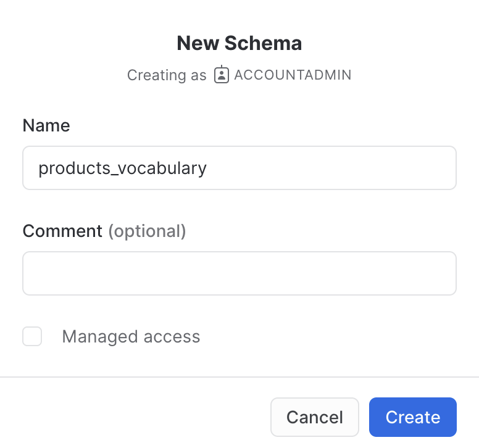Click the word "Schema" in the dialog heading
Screen dimensions: 479x448
[263, 43]
